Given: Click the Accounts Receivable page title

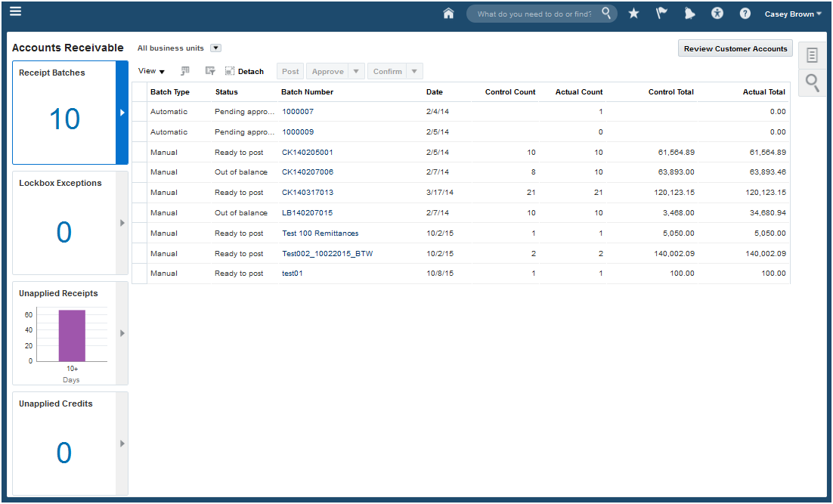Looking at the screenshot, I should pyautogui.click(x=67, y=48).
